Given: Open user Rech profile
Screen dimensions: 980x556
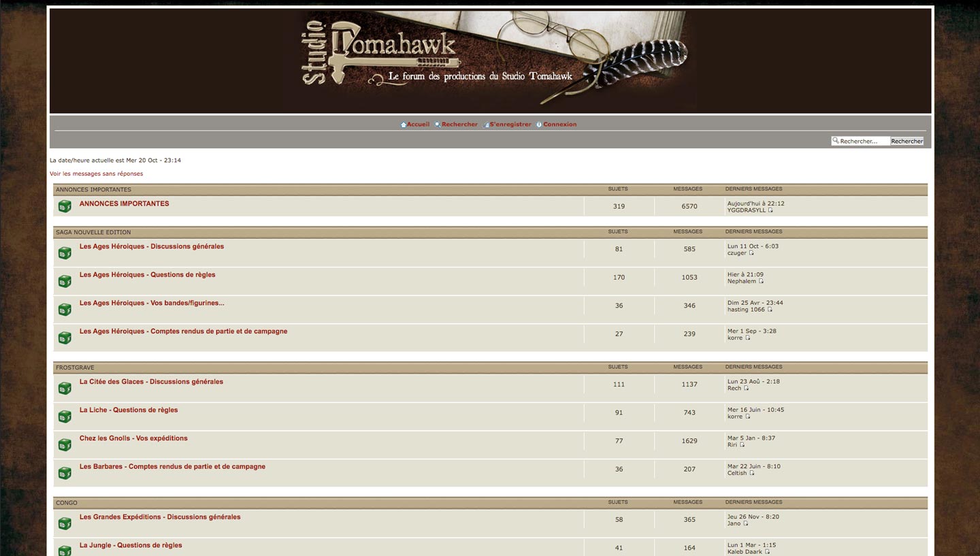Looking at the screenshot, I should point(734,389).
